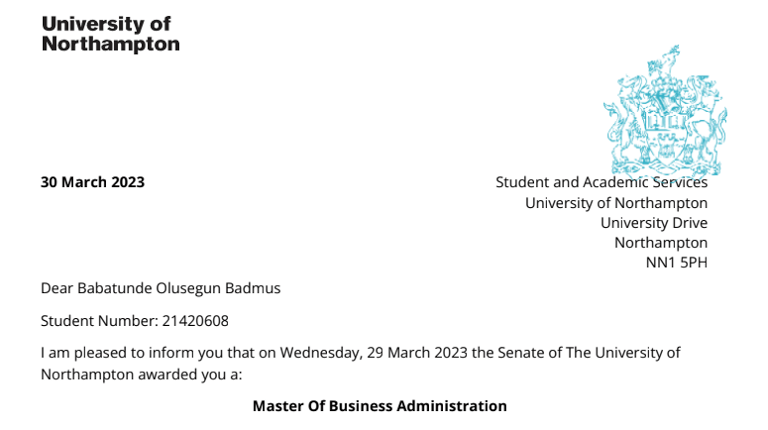Click the 'Northampton' town address line
Screen dimensions: 768x430
click(661, 243)
